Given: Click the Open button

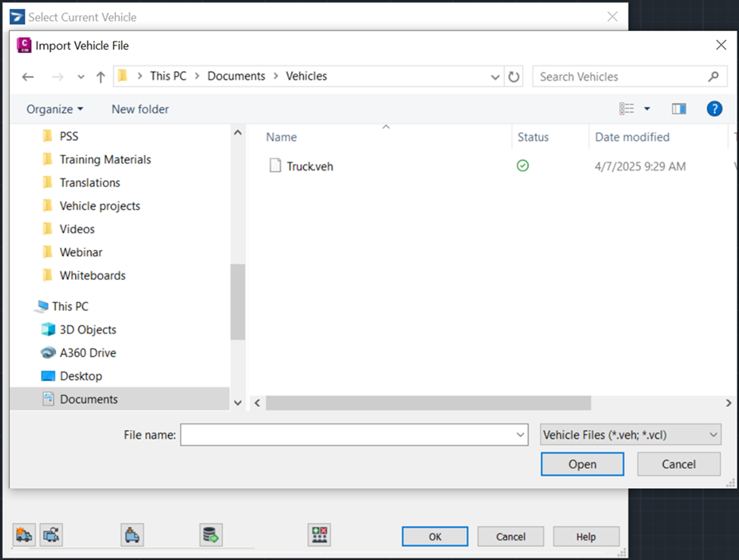Looking at the screenshot, I should (582, 465).
